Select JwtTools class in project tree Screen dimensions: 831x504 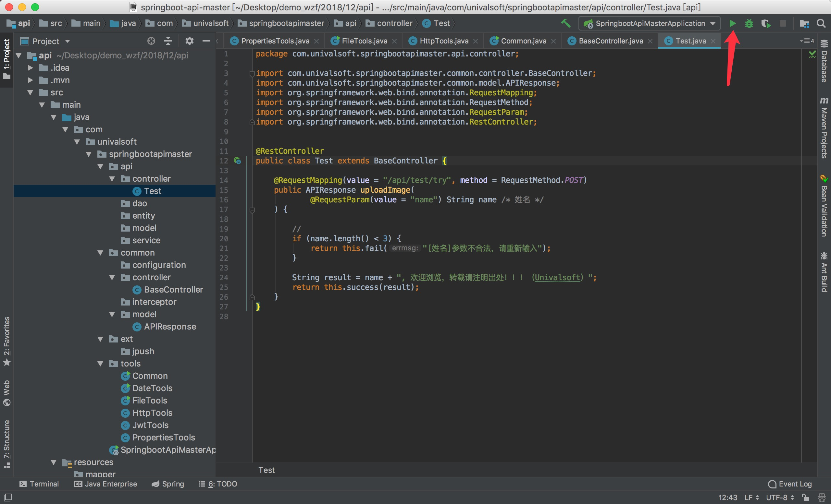[x=145, y=425]
